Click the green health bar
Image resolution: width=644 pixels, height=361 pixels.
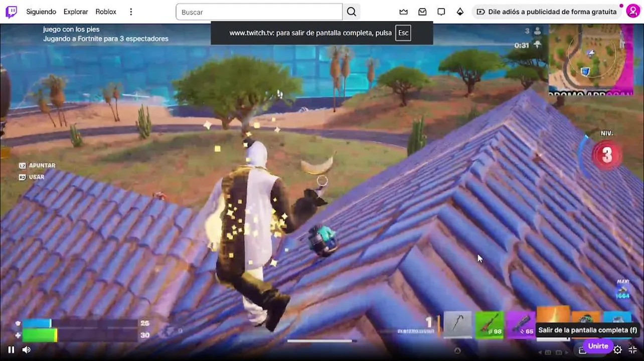click(40, 335)
